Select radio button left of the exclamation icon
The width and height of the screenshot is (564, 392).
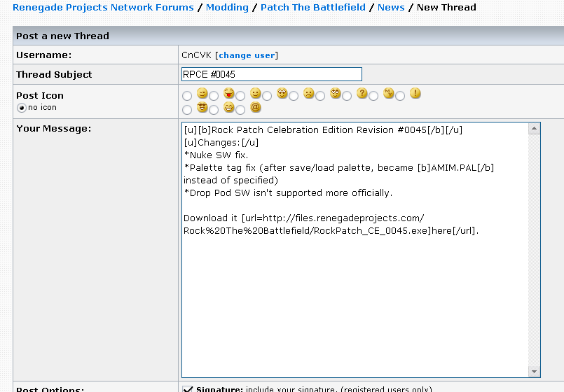click(400, 96)
